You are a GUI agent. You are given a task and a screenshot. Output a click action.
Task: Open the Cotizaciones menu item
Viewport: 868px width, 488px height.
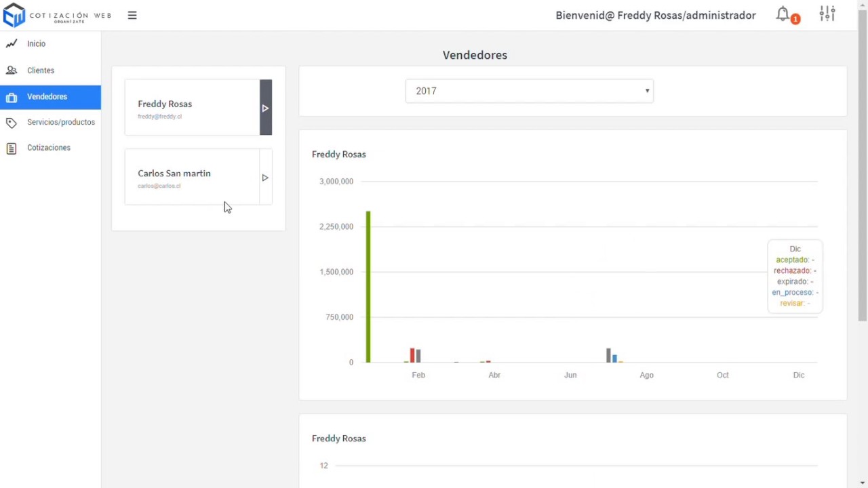click(x=49, y=148)
